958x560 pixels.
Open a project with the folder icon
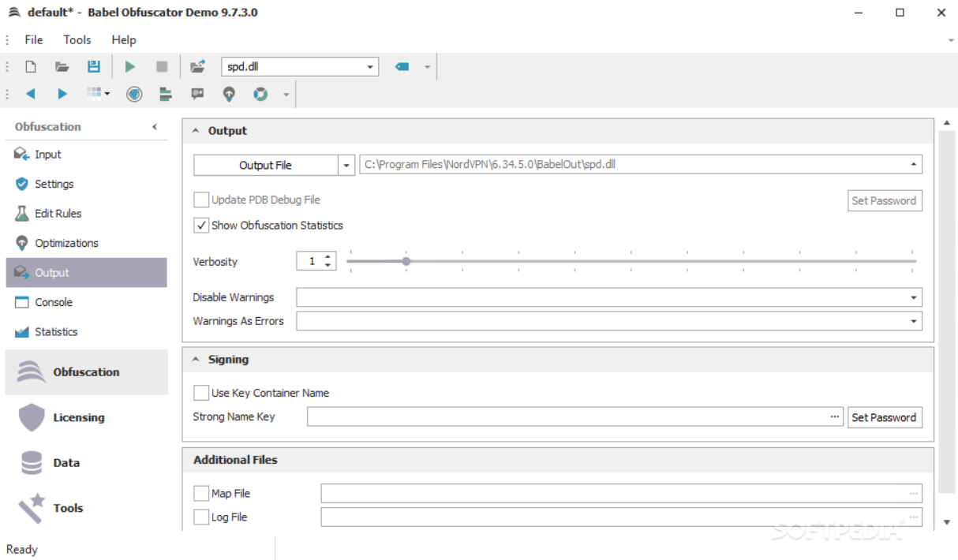click(62, 67)
